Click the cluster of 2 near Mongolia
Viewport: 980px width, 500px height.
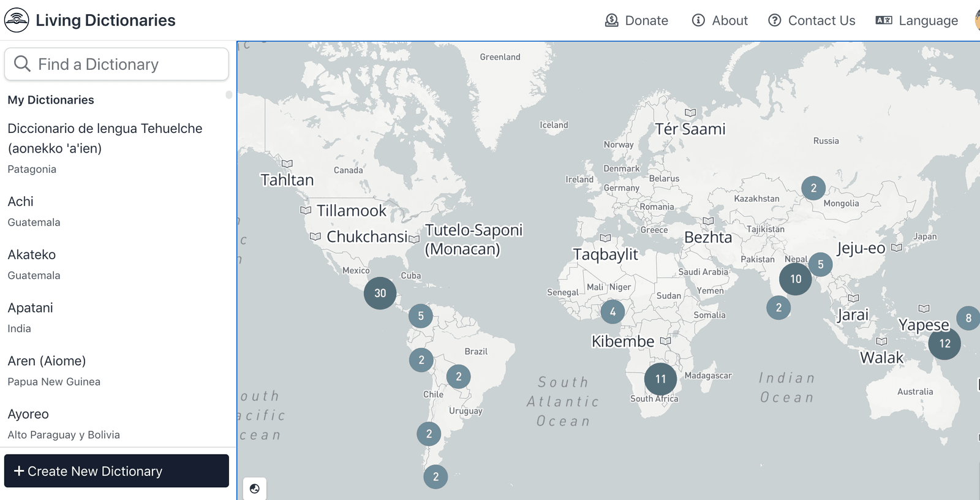pyautogui.click(x=813, y=188)
